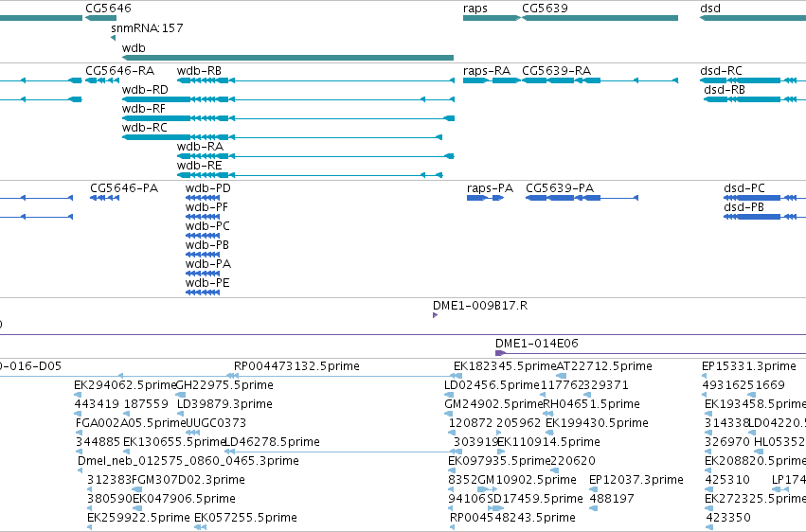Select the CG5639-PA protein label
The image size is (806, 532).
(x=560, y=188)
